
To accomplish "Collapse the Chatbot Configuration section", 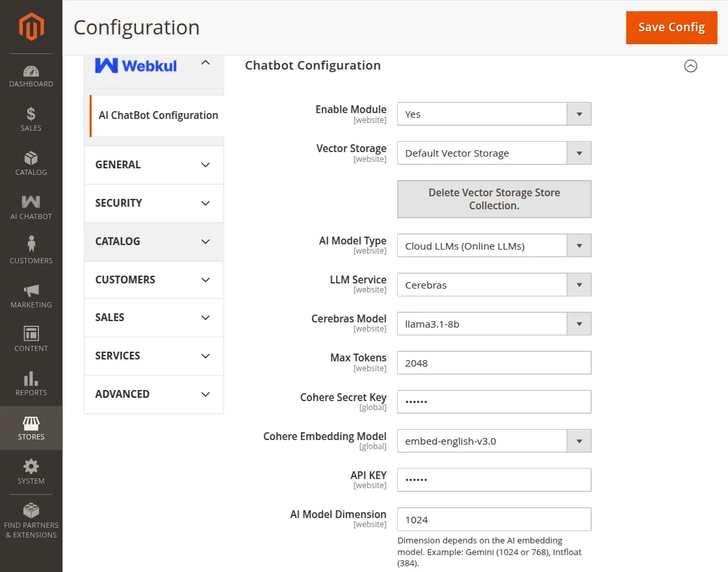I will pyautogui.click(x=690, y=66).
